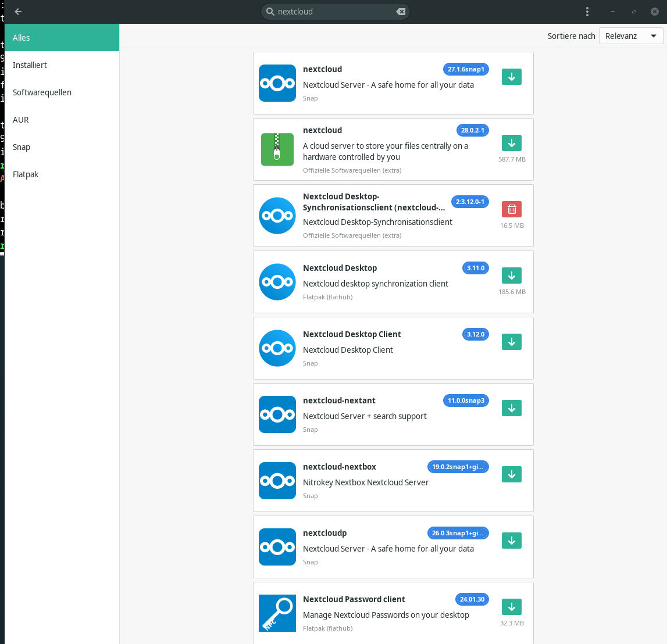The image size is (667, 644).
Task: Open the nextcloudp package title
Action: [324, 533]
